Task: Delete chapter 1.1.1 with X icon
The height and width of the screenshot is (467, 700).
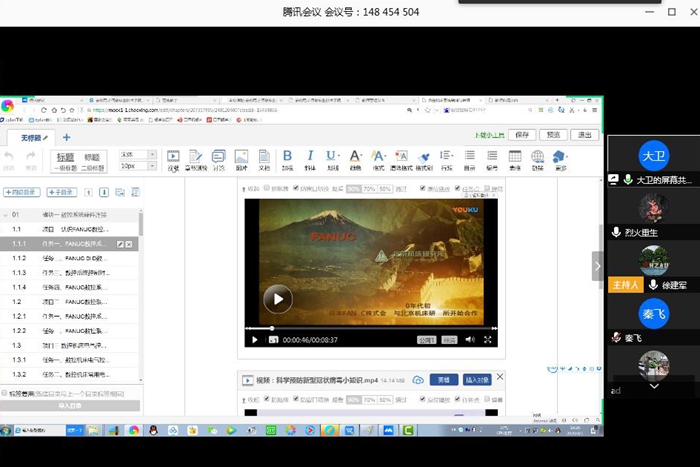Action: (x=129, y=244)
